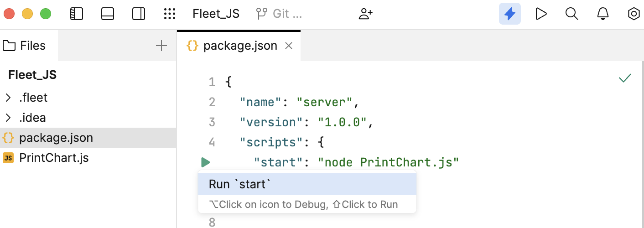Click the Run play icon in toolbar

pyautogui.click(x=541, y=14)
